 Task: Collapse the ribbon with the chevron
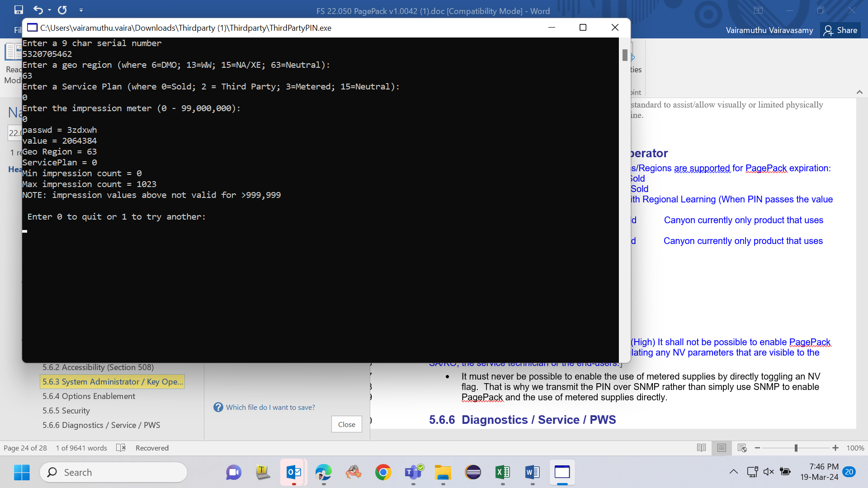[859, 92]
